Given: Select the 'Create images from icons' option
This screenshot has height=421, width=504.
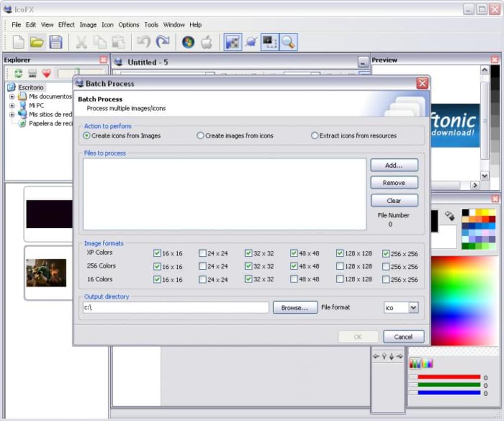Looking at the screenshot, I should (201, 135).
